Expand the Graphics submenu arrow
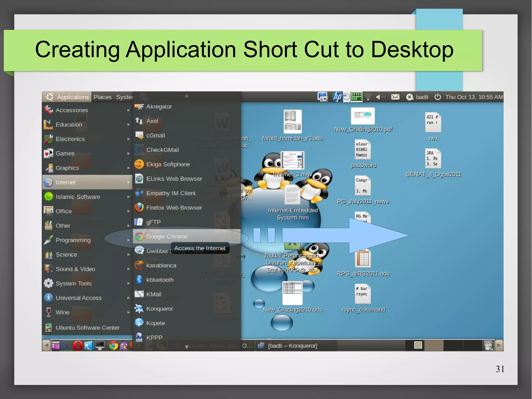 pyautogui.click(x=128, y=168)
